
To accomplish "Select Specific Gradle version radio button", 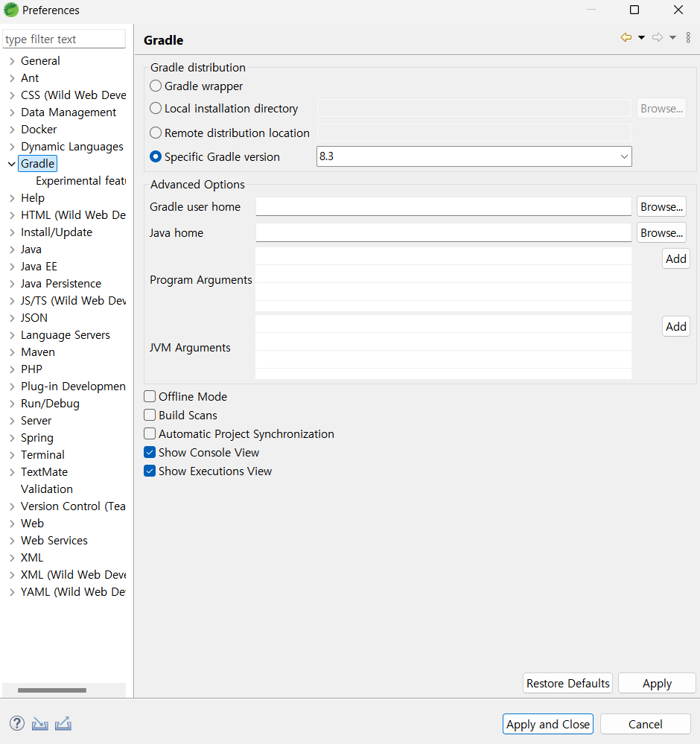I will point(156,156).
